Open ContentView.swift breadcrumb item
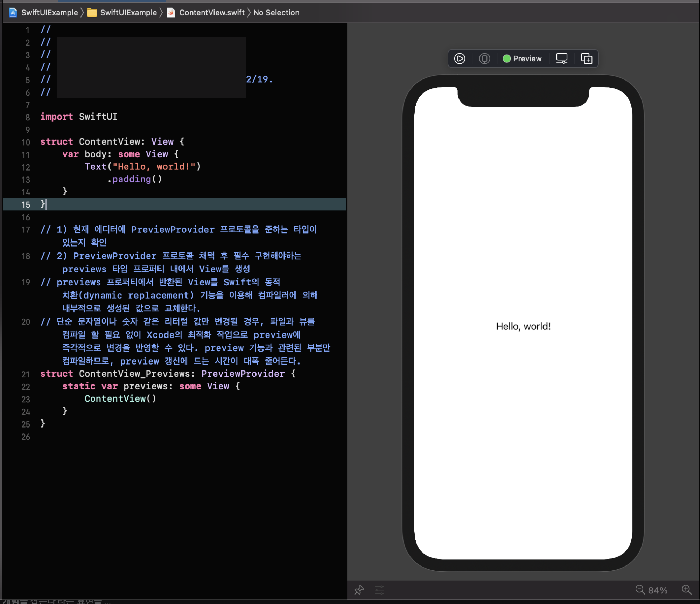 212,13
